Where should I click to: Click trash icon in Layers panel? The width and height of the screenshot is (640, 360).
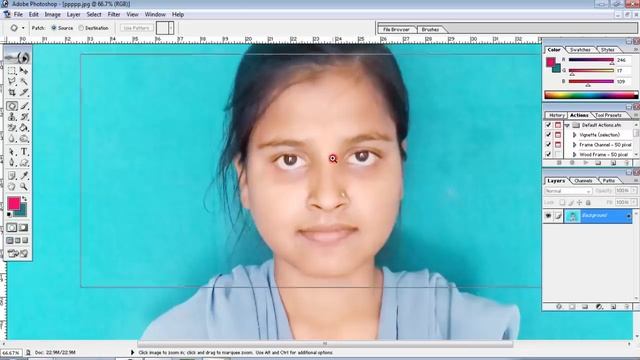pyautogui.click(x=627, y=307)
